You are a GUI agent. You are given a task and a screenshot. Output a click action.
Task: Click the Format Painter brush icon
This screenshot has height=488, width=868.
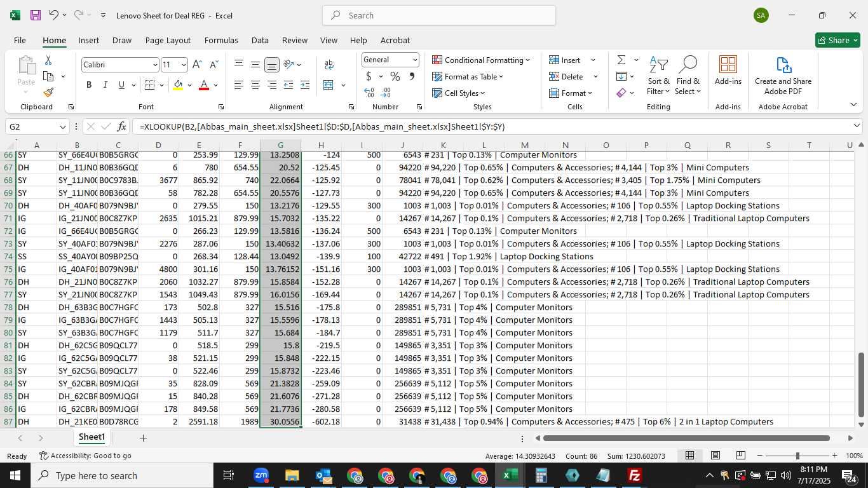[x=48, y=92]
